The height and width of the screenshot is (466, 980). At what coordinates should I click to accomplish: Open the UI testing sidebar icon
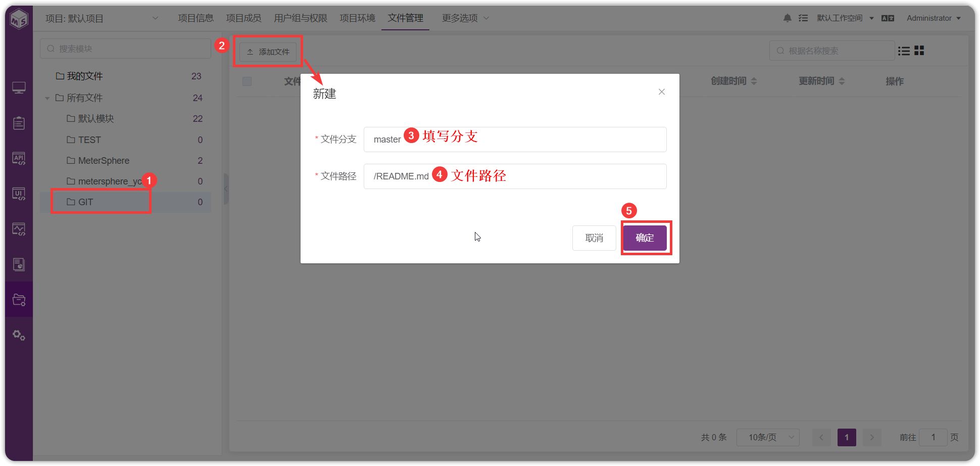(x=19, y=194)
